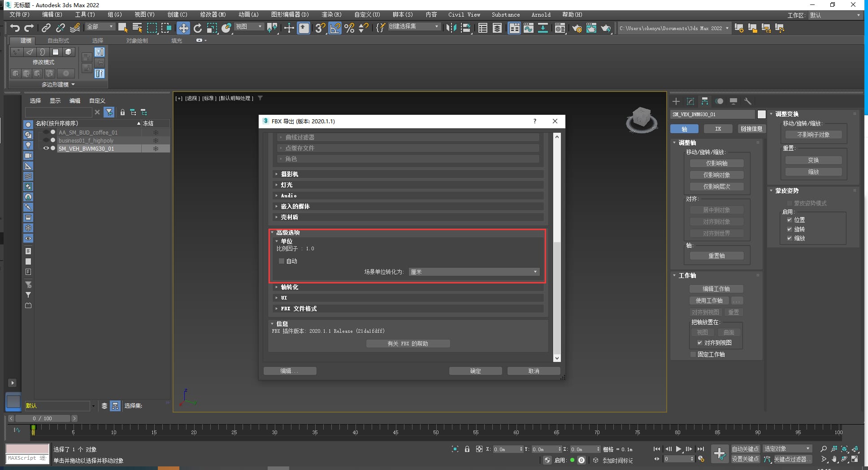Click the ViewCube in the viewport
The height and width of the screenshot is (470, 868).
[x=642, y=120]
